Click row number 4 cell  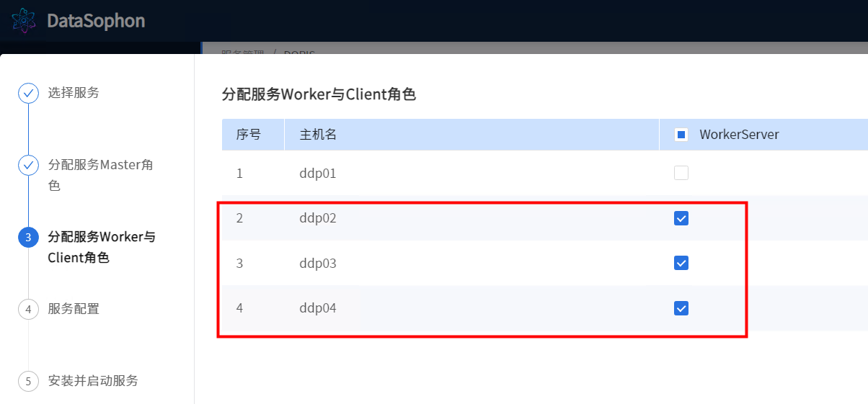253,308
